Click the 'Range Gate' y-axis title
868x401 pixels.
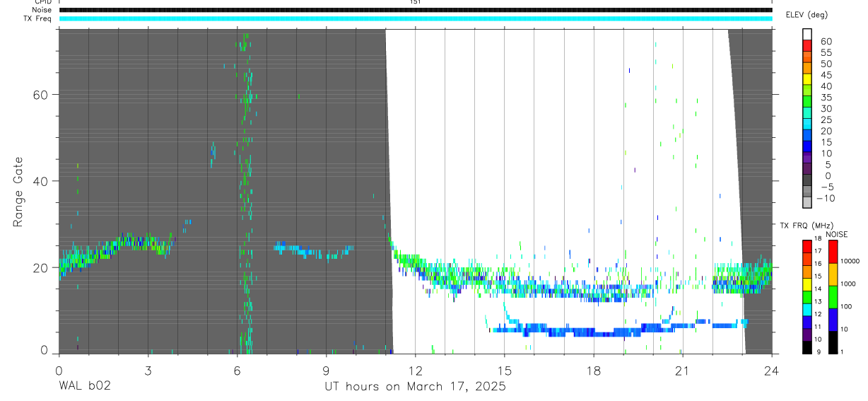(18, 192)
